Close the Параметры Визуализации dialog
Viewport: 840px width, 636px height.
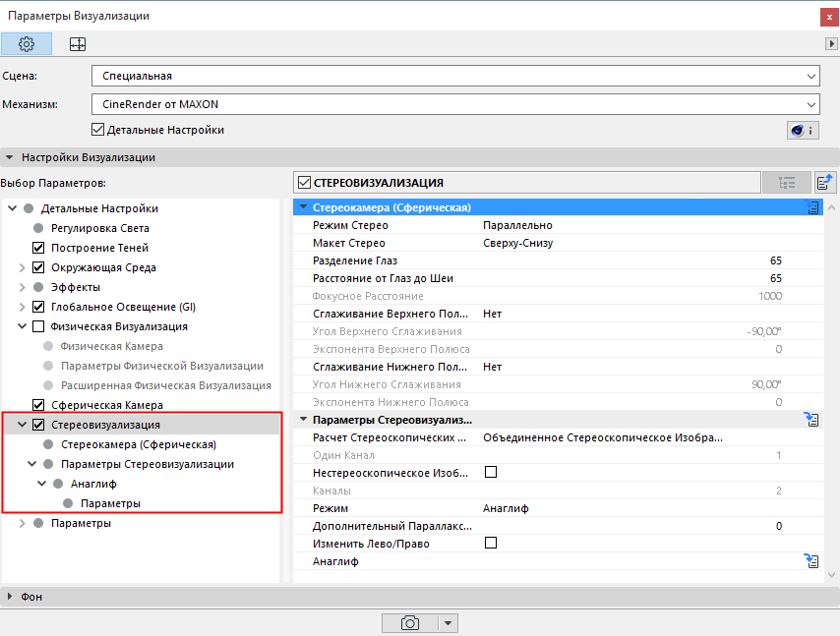click(829, 17)
